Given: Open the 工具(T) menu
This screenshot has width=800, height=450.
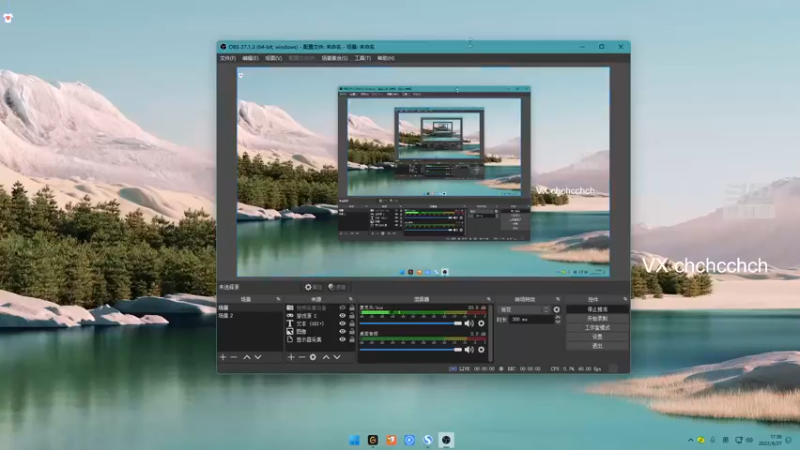Looking at the screenshot, I should click(x=363, y=58).
